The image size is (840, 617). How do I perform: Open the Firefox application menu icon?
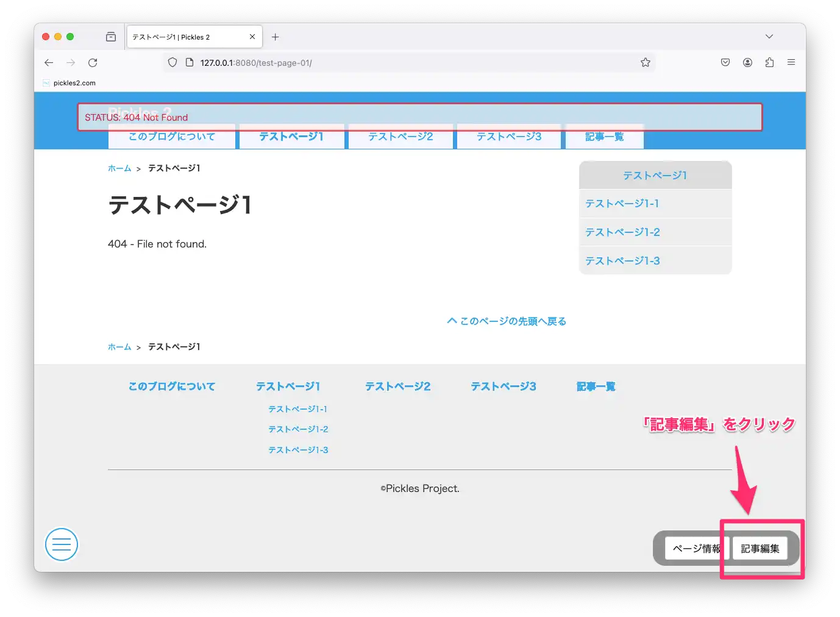click(x=791, y=63)
